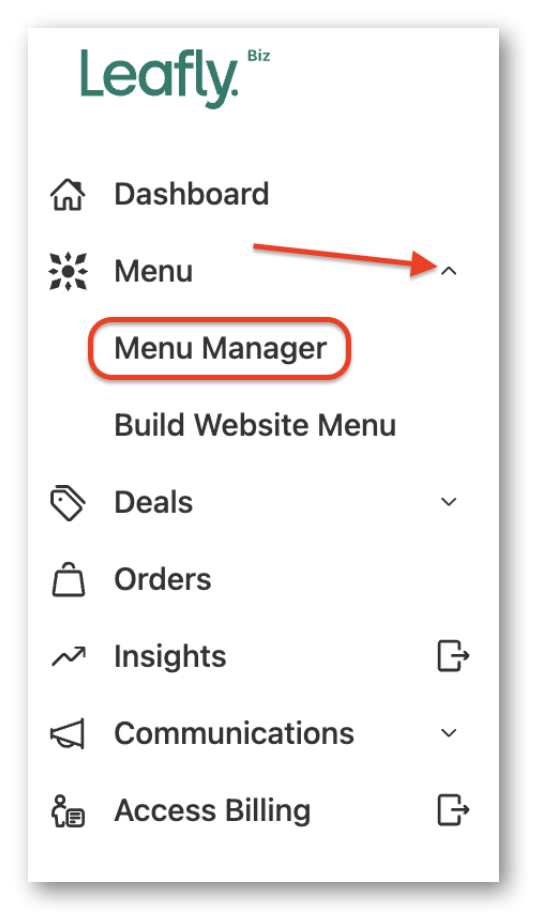Collapse the Menu section chevron
The image size is (542, 916).
tap(449, 271)
